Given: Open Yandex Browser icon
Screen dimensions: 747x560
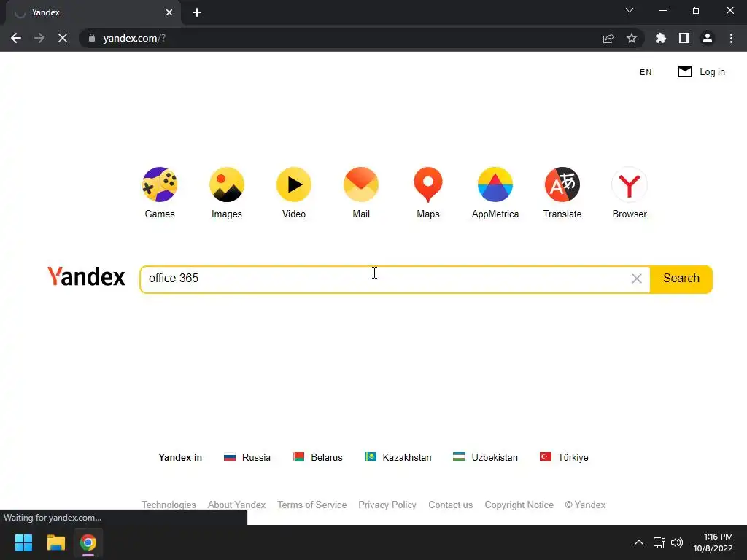Looking at the screenshot, I should coord(630,184).
